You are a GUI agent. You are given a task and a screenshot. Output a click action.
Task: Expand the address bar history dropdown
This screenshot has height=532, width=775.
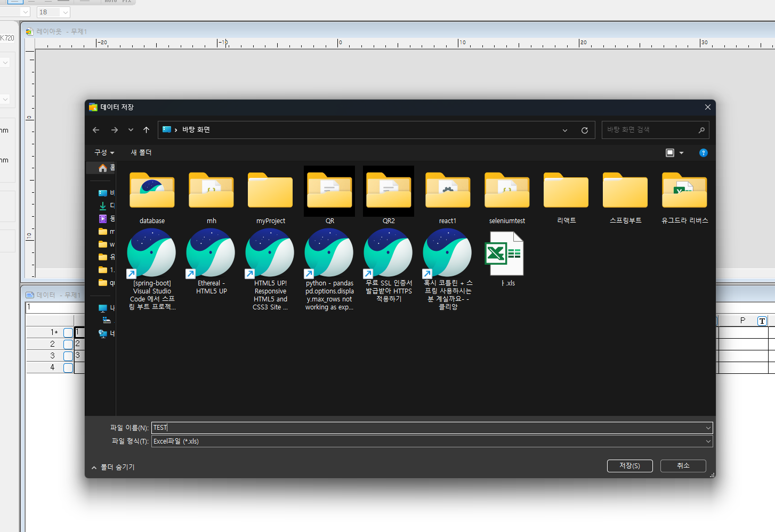click(x=565, y=130)
